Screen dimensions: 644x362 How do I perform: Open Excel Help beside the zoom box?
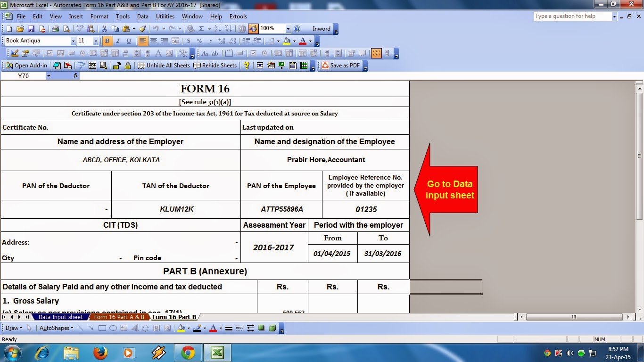297,29
